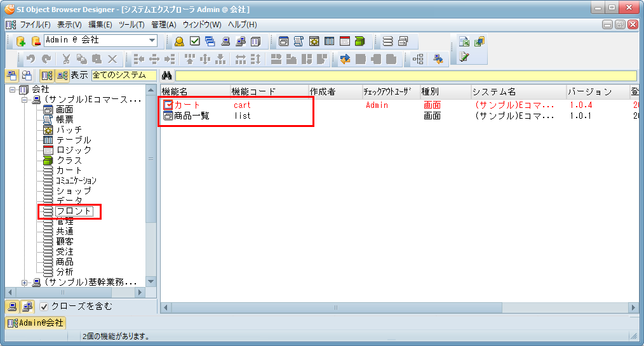Open the 管理(A) menu
Image resolution: width=644 pixels, height=346 pixels.
163,25
